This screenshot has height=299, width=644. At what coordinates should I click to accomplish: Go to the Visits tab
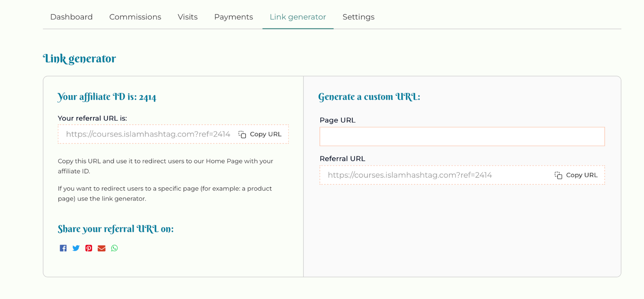(x=188, y=17)
